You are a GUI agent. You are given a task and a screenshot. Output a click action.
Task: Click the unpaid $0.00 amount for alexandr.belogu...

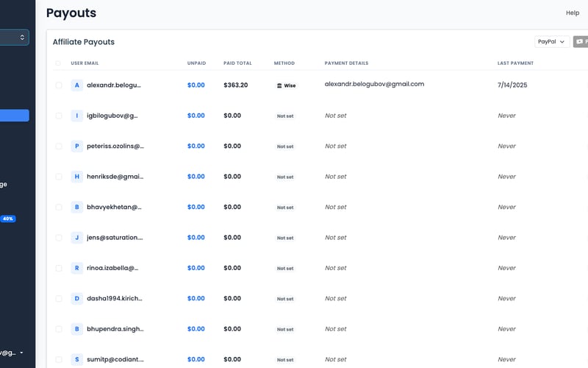pyautogui.click(x=196, y=85)
